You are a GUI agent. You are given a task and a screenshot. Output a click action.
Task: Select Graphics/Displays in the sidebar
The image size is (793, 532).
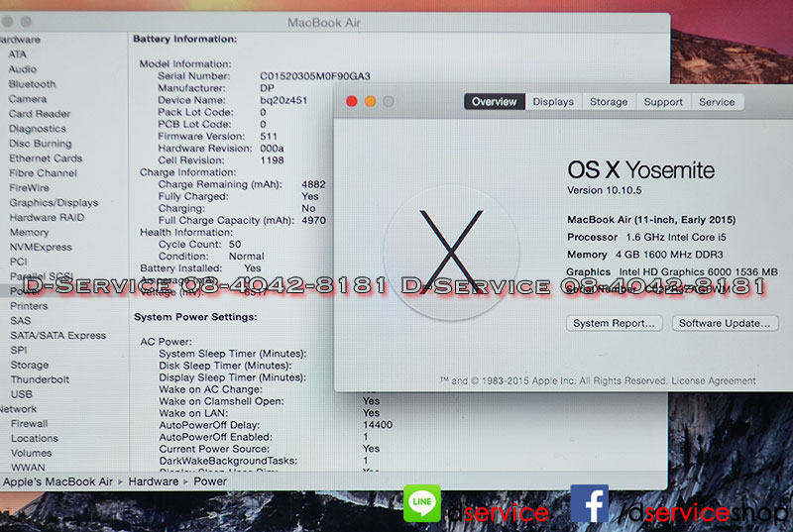click(54, 202)
